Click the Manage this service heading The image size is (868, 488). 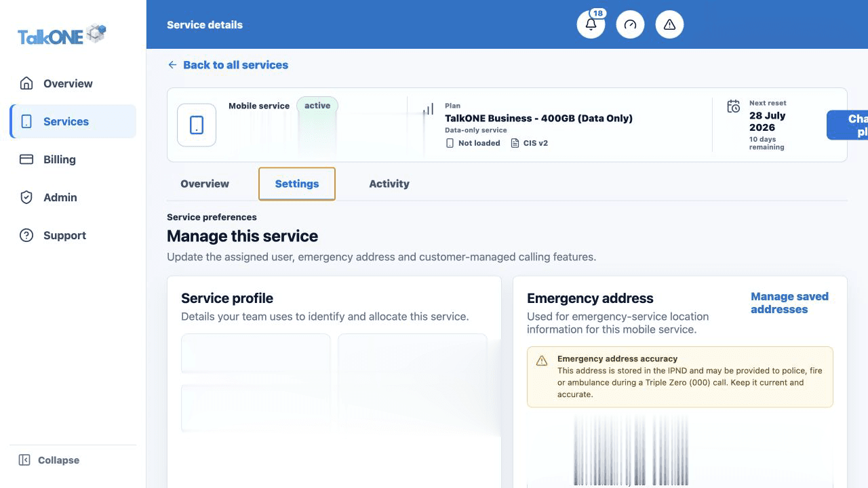(242, 236)
